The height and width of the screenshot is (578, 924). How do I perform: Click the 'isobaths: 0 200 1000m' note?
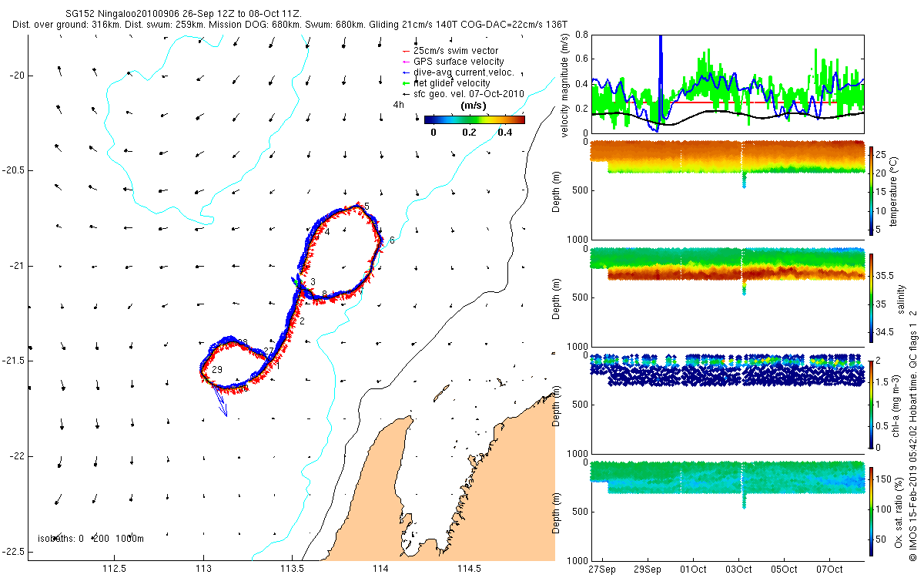91,538
